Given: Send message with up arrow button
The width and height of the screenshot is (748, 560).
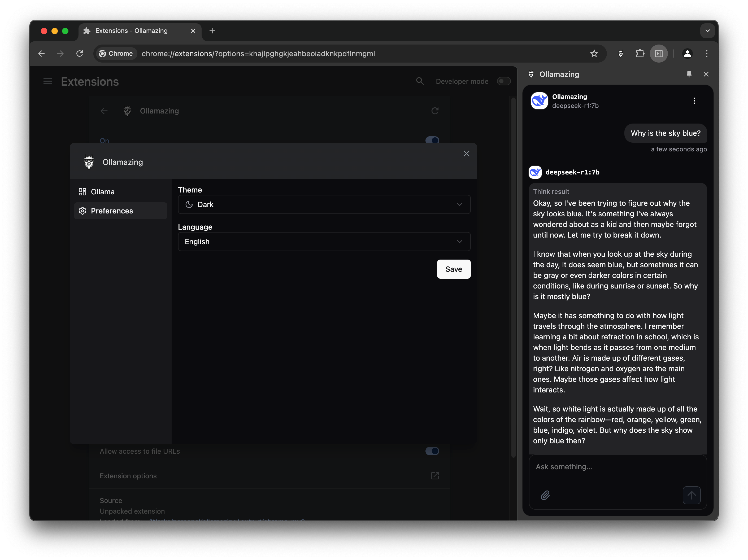Looking at the screenshot, I should [691, 495].
